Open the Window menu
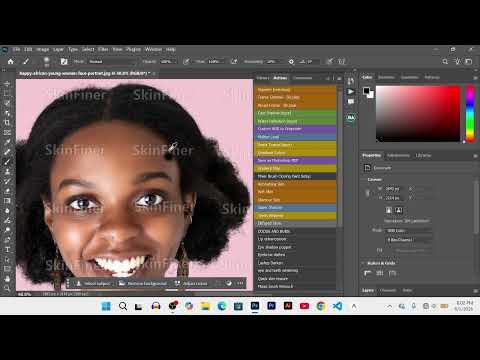Image resolution: width=480 pixels, height=360 pixels. (x=153, y=49)
